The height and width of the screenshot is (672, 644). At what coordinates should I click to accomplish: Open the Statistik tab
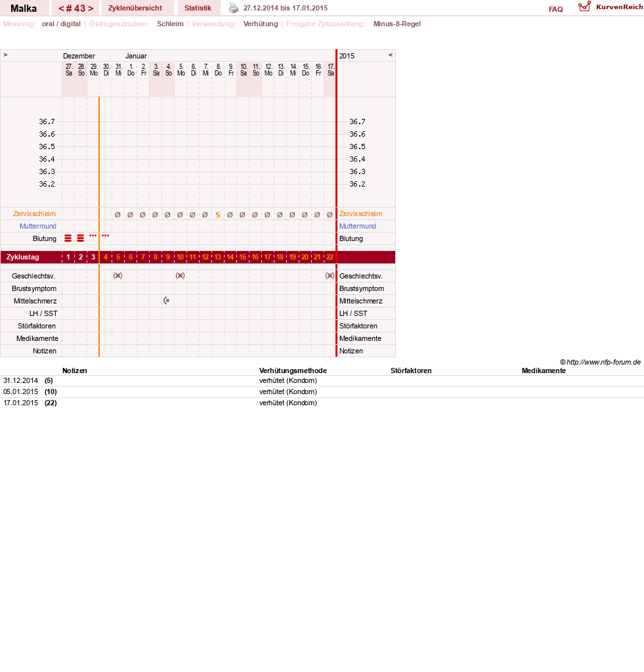pyautogui.click(x=198, y=8)
